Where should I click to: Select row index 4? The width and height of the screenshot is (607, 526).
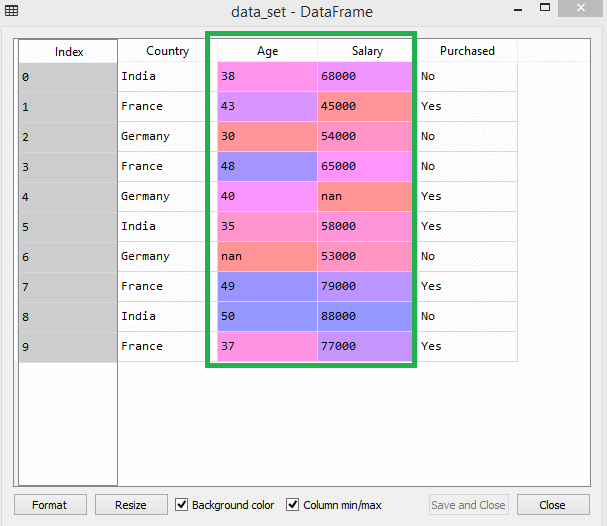click(x=68, y=196)
